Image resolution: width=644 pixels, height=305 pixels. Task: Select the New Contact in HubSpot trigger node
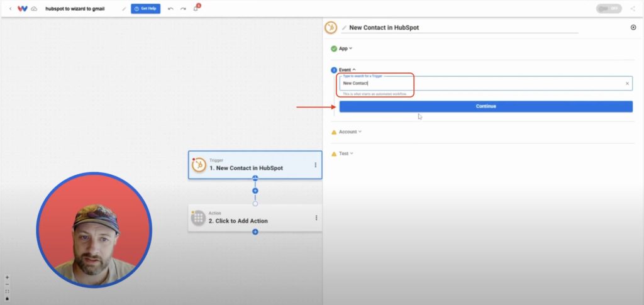click(x=255, y=165)
